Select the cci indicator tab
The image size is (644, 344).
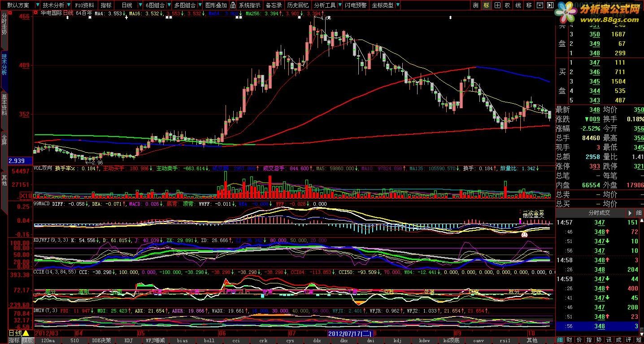(236, 340)
